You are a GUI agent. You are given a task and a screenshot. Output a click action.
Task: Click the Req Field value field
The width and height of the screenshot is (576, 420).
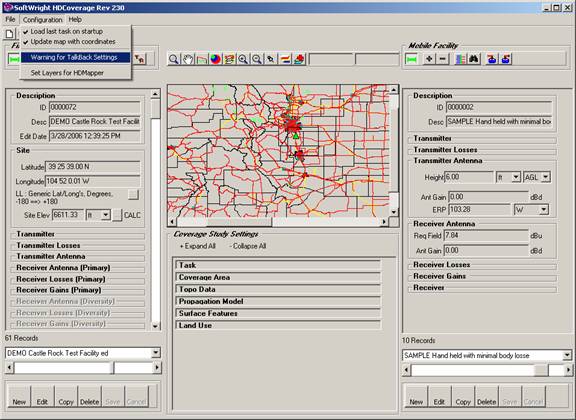pos(486,236)
